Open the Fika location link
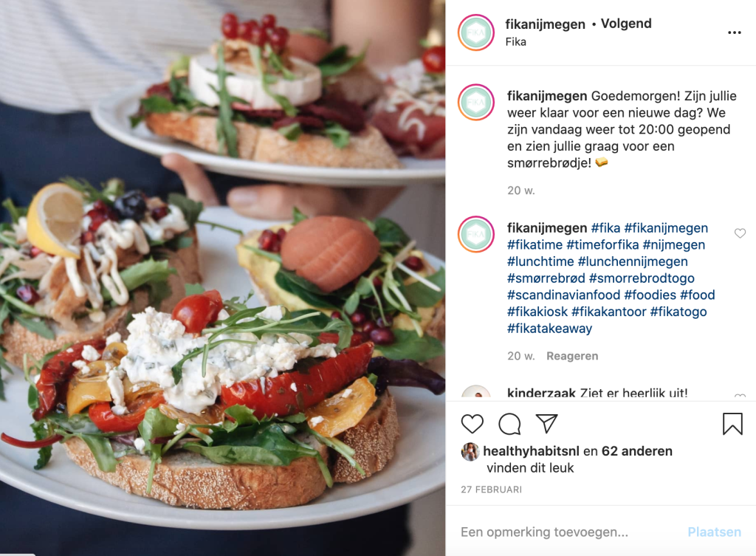756x556 pixels. (515, 42)
